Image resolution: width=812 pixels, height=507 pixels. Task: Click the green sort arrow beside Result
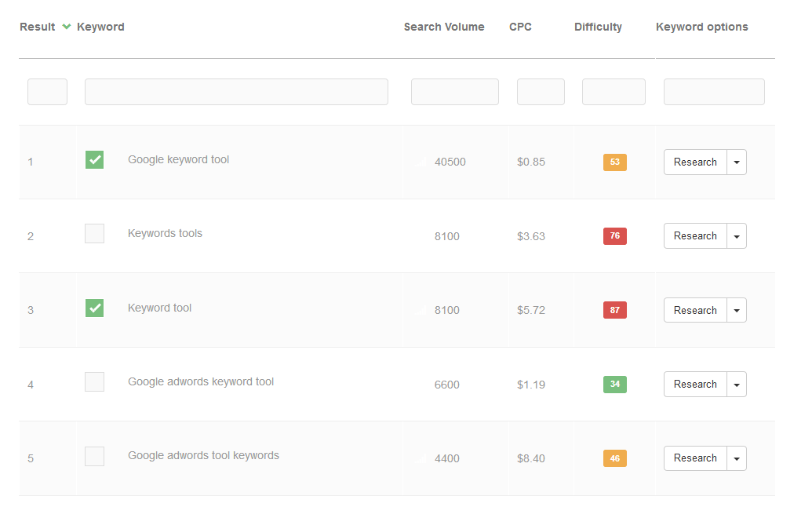coord(66,27)
